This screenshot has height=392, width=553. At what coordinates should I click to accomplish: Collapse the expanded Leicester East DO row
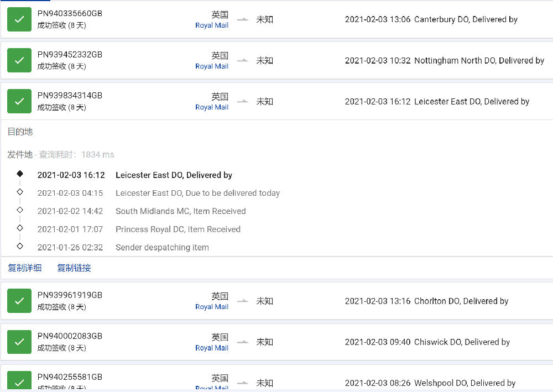click(471, 102)
